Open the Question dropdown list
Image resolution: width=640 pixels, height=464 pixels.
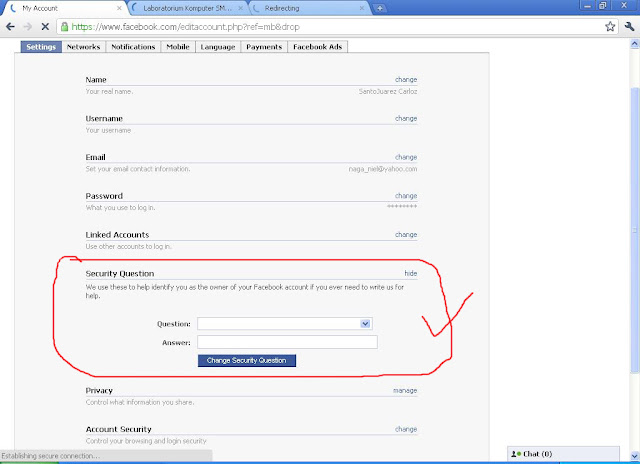[x=284, y=324]
